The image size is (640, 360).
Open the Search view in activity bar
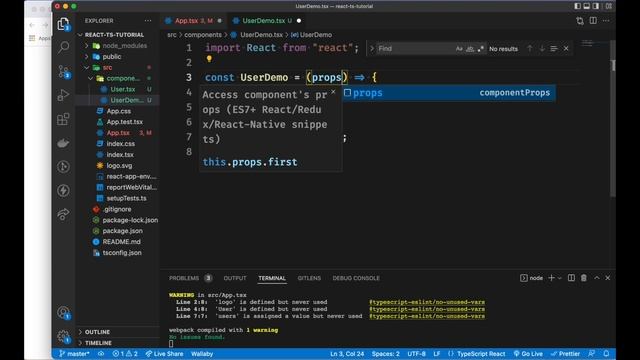[63, 47]
